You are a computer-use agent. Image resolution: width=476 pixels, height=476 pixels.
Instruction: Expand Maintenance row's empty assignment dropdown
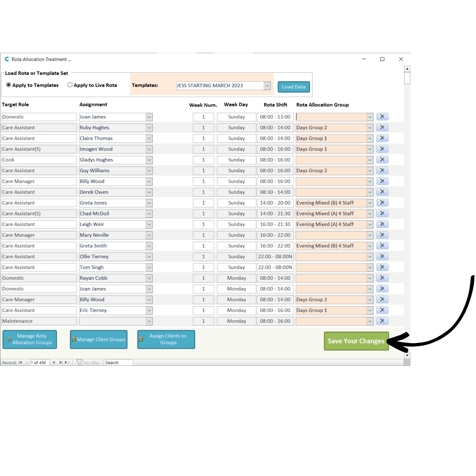tap(149, 321)
